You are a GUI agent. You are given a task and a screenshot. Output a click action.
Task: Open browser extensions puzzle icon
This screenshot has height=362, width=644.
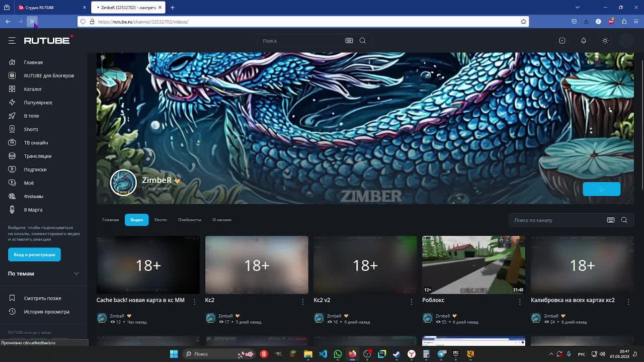624,22
